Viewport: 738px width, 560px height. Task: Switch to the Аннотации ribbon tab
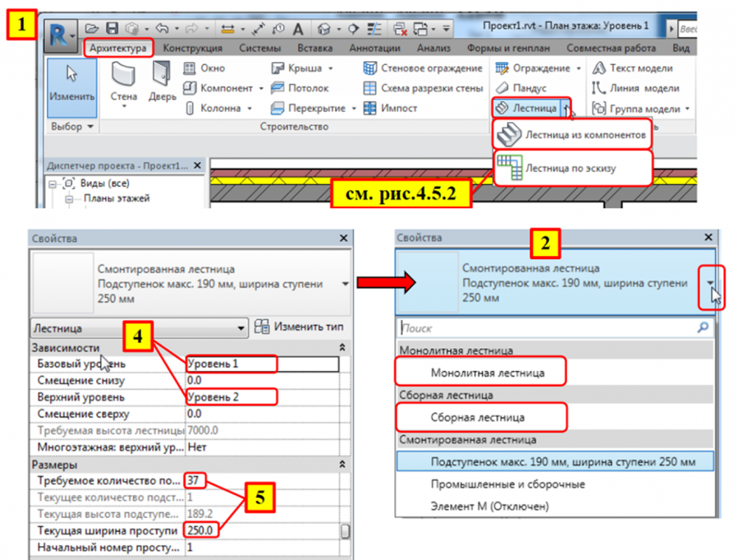tap(376, 49)
